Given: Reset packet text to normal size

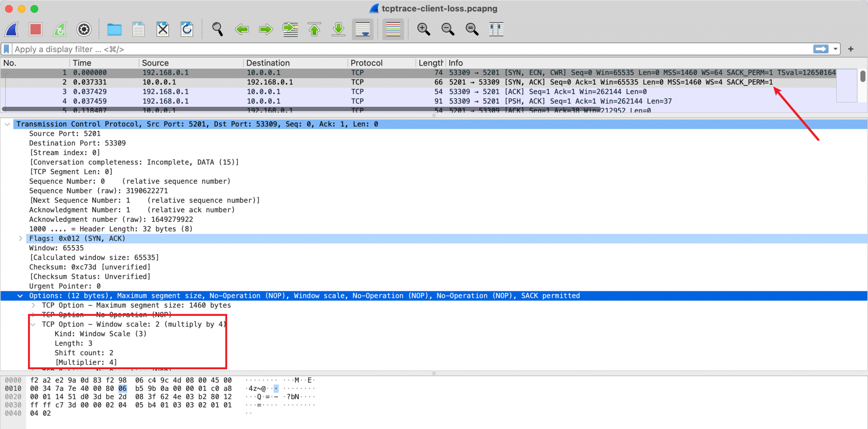Looking at the screenshot, I should [x=472, y=29].
